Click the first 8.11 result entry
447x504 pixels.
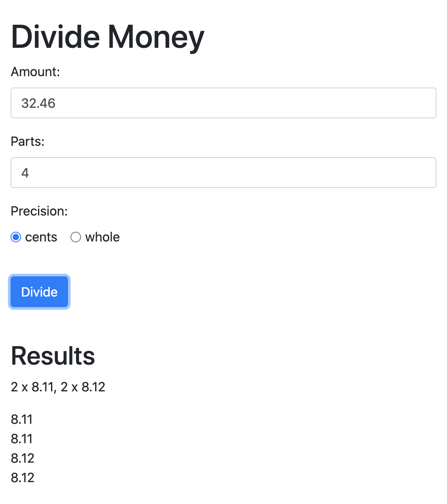(x=21, y=419)
